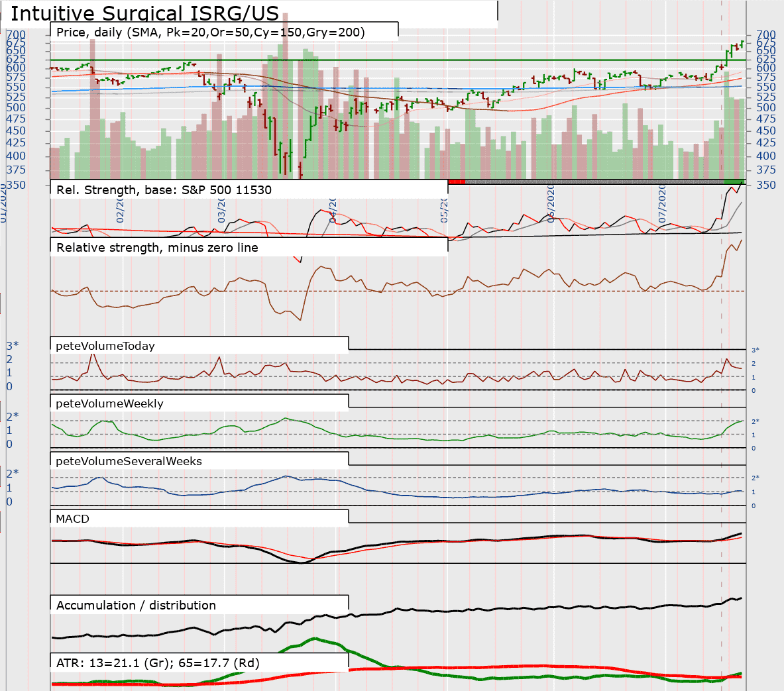784x691 pixels.
Task: Click the 700 price label on right axis
Action: pos(765,35)
